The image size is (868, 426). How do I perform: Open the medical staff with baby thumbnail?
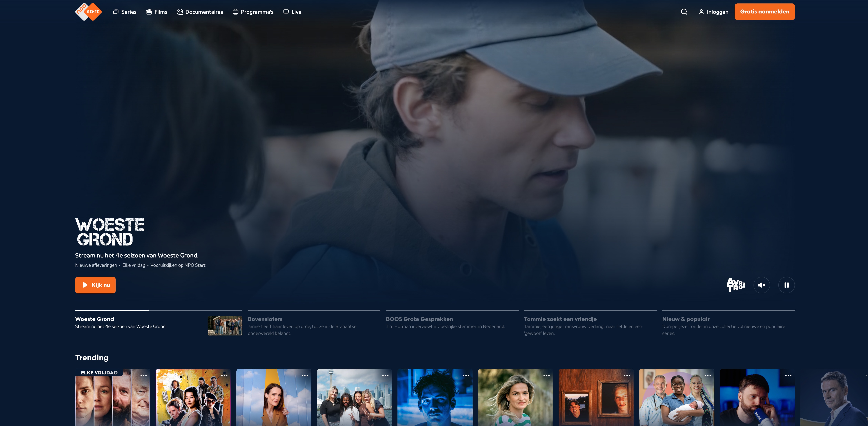676,397
